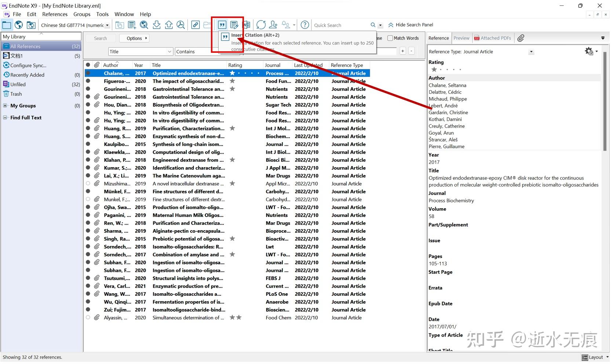The width and height of the screenshot is (613, 364).
Task: Open the Layout dropdown in status bar
Action: click(595, 357)
